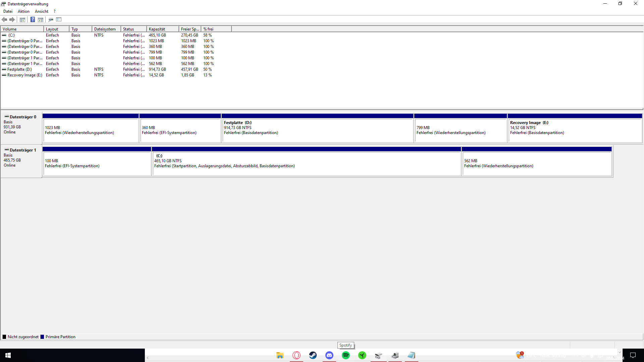Open Help with the question mark icon
The image size is (644, 362).
(33, 19)
